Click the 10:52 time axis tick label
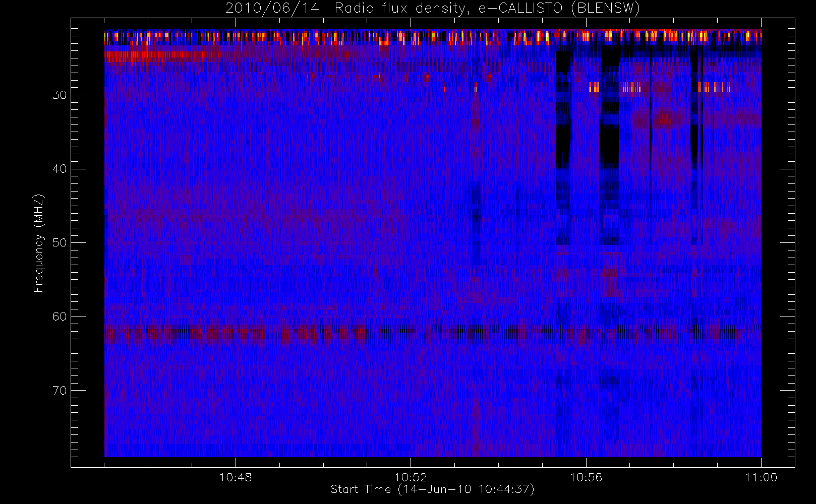The width and height of the screenshot is (816, 504). [411, 477]
